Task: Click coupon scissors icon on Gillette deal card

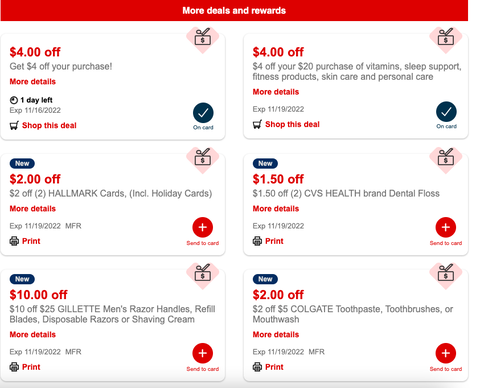Action: tap(203, 273)
